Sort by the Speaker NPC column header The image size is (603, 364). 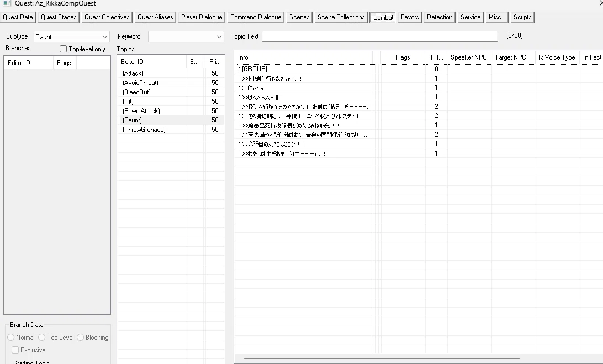468,57
